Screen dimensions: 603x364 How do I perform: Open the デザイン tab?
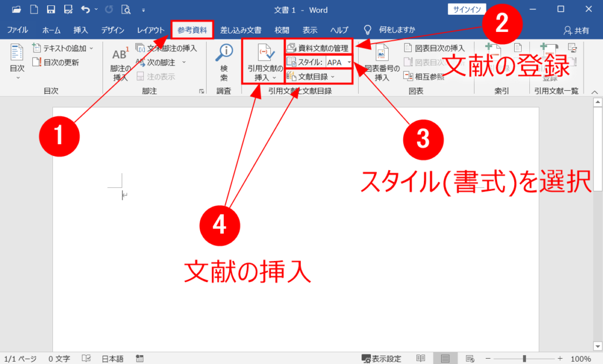tap(112, 30)
